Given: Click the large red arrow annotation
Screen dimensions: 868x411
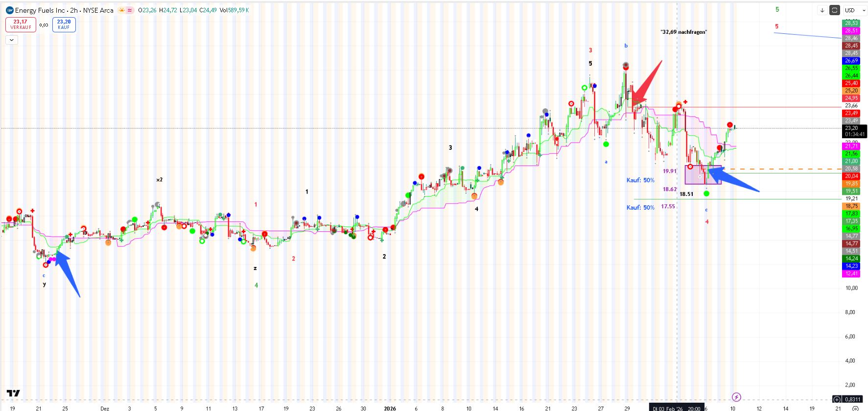Looking at the screenshot, I should click(646, 82).
